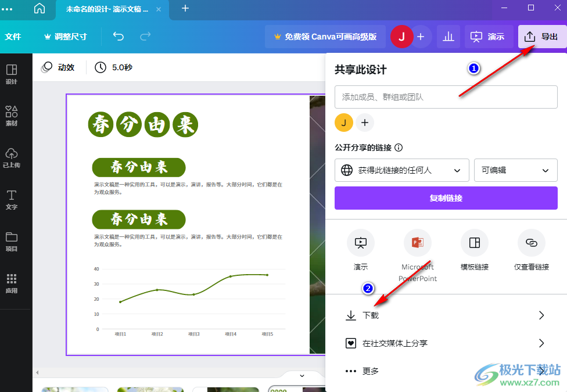
Task: Open the 可编辑 permission dropdown
Action: (516, 170)
